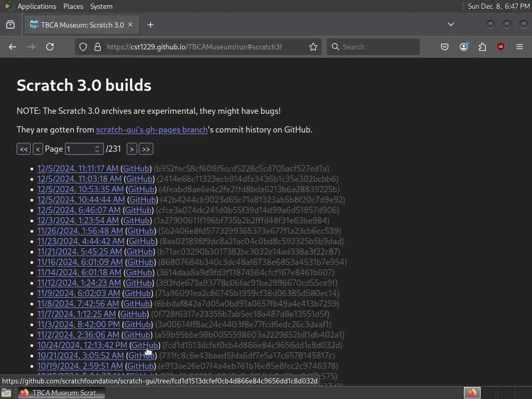Viewport: 532px width, 399px height.
Task: Open a new tab with plus button
Action: (151, 25)
